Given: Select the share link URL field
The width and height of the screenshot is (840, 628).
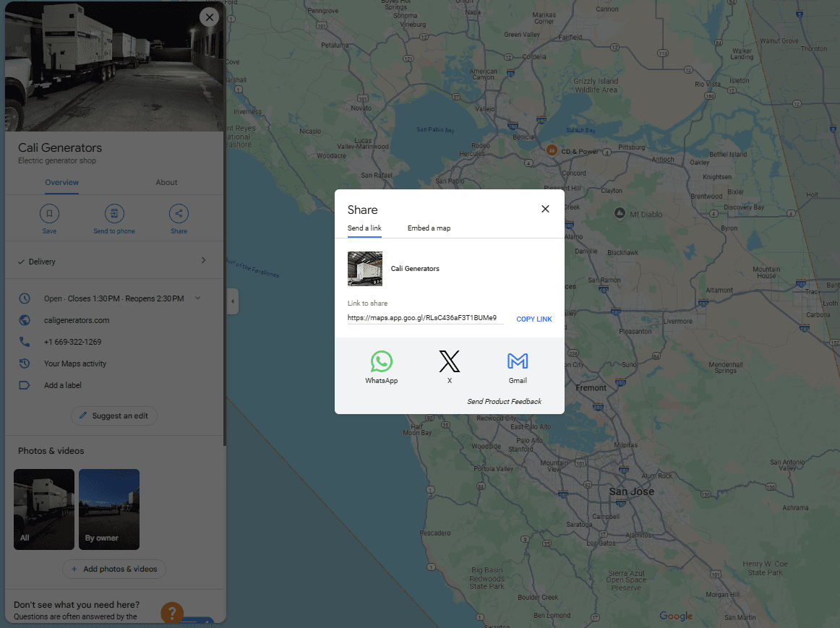Looking at the screenshot, I should [425, 318].
